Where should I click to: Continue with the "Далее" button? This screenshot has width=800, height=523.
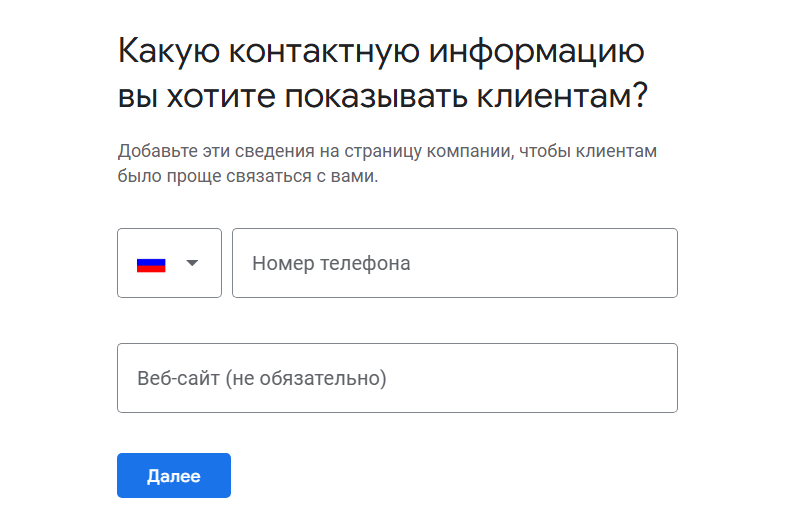(174, 476)
